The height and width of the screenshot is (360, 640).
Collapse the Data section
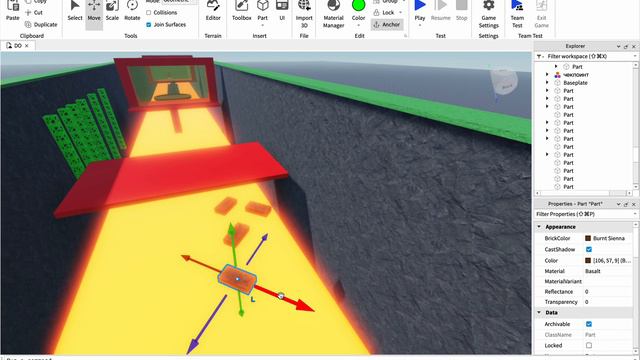pos(539,312)
